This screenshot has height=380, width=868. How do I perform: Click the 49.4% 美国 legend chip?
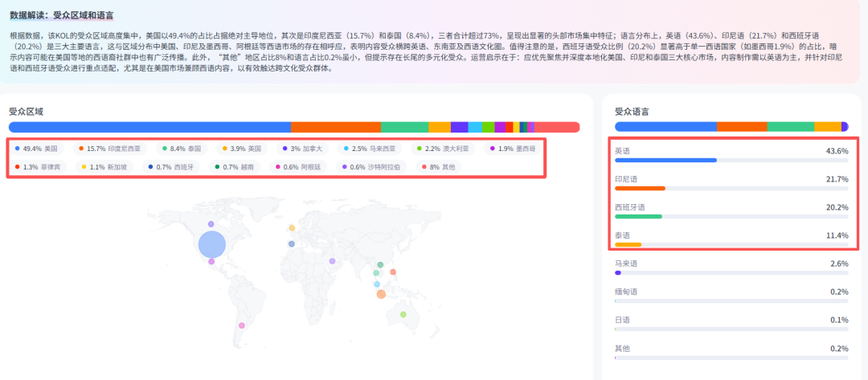pos(36,149)
